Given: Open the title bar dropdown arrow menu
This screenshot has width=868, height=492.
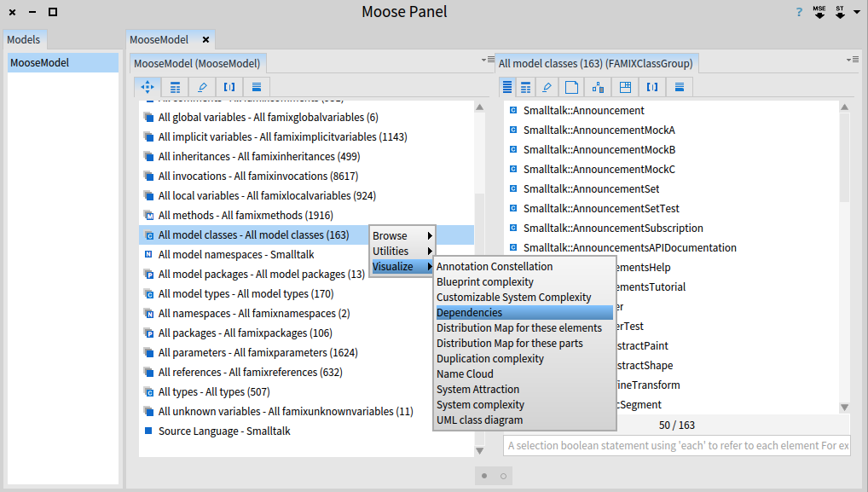Looking at the screenshot, I should pyautogui.click(x=857, y=13).
